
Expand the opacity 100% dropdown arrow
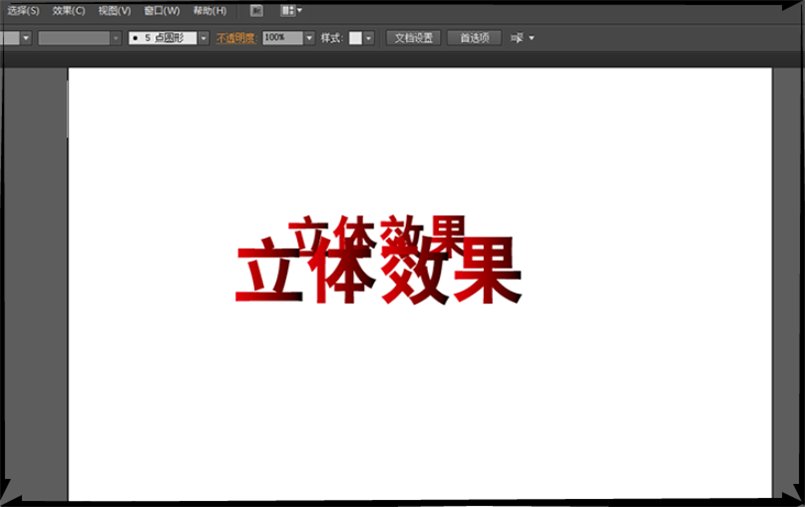[x=309, y=38]
